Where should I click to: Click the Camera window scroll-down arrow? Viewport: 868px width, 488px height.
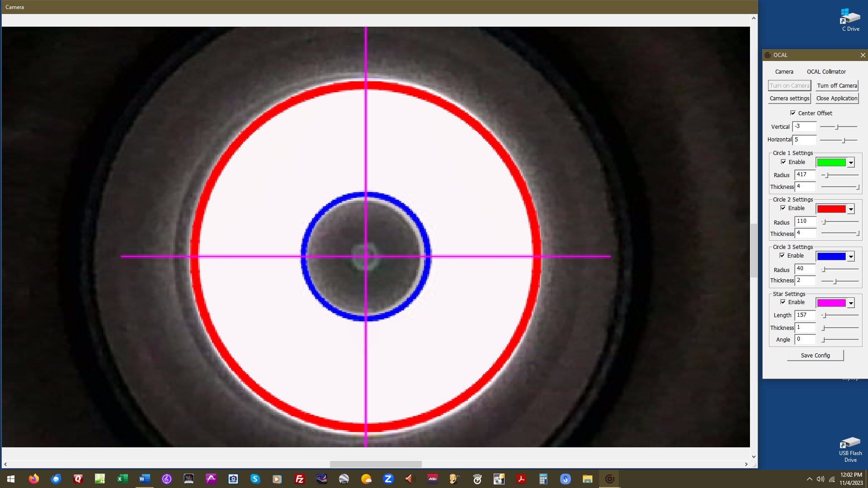(x=754, y=456)
